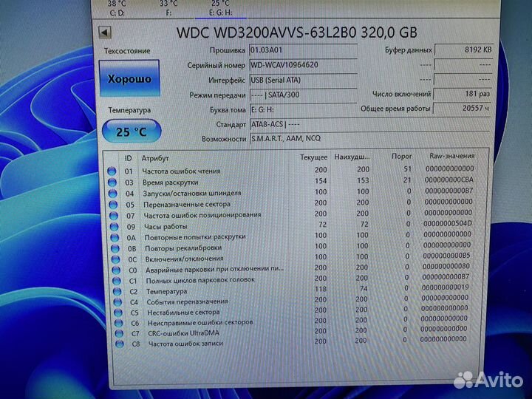Select the Частота ошибок позиционирования row
Viewport: 532px width, 399px height.
pos(291,214)
